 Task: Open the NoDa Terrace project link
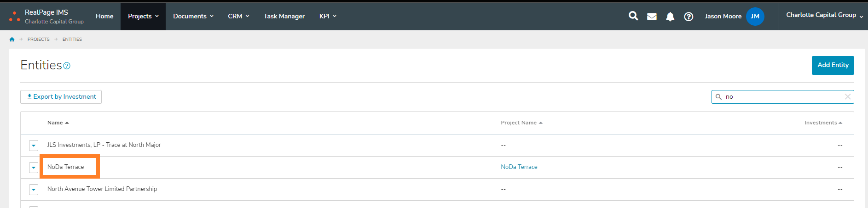pos(519,167)
